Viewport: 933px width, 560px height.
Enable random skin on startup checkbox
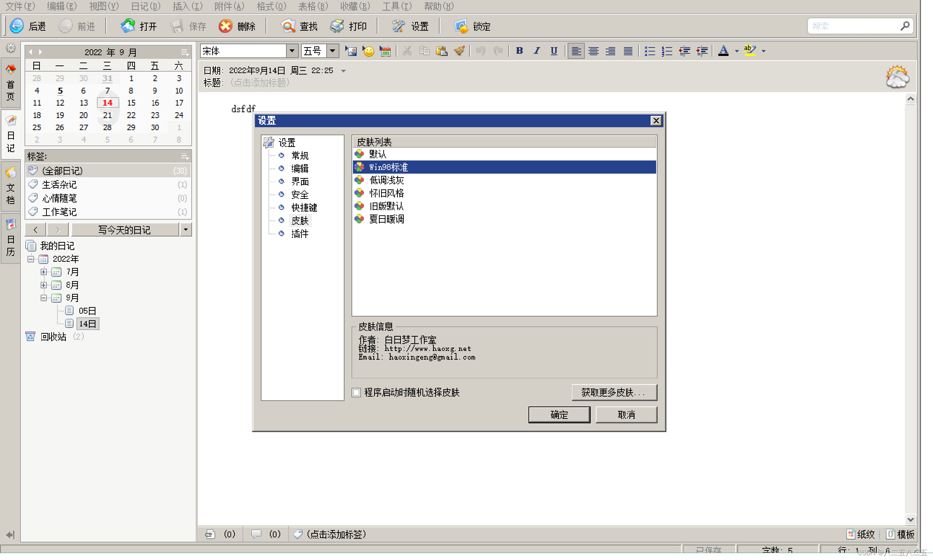[356, 393]
